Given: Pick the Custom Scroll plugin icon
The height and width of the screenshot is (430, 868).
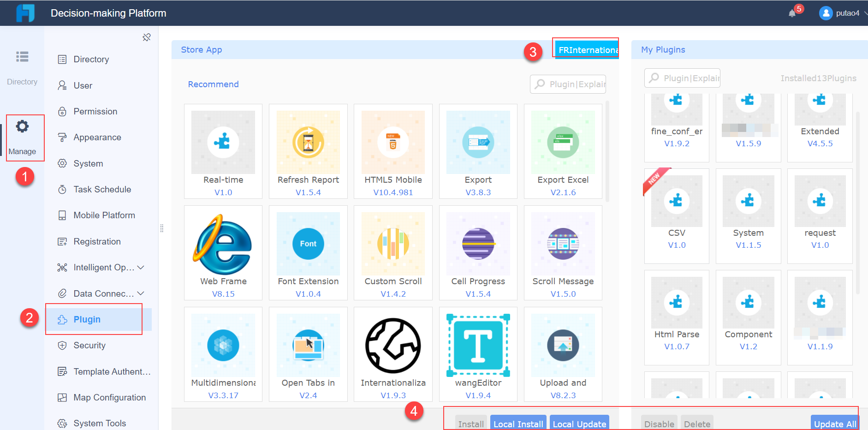Looking at the screenshot, I should coord(393,244).
